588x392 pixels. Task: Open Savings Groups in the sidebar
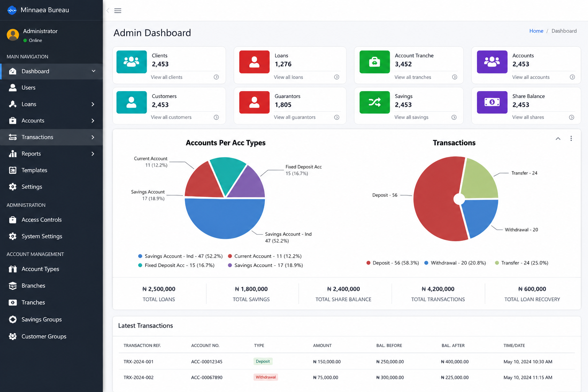(51, 320)
